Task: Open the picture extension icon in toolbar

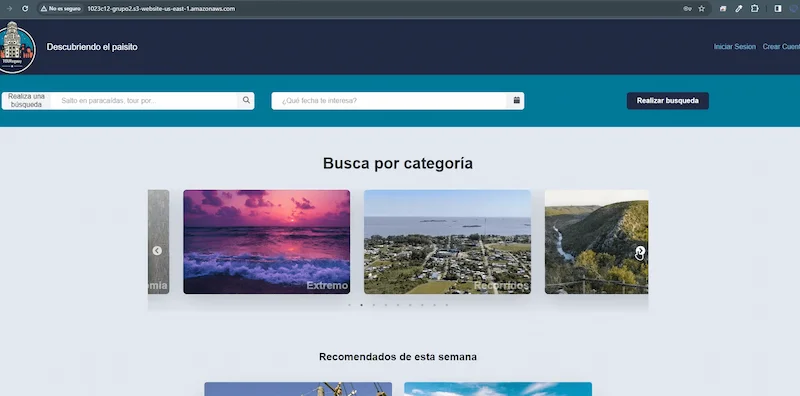Action: [x=723, y=9]
